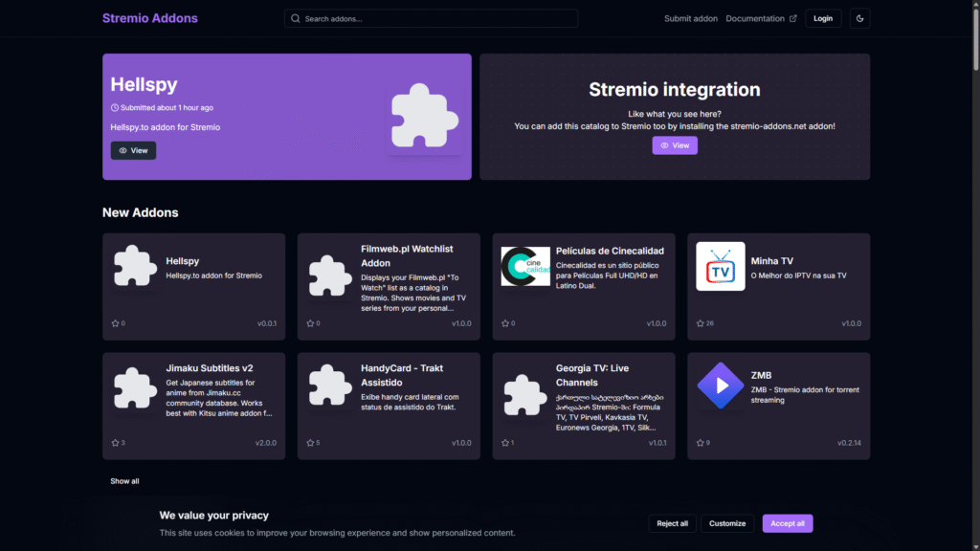Viewport: 980px width, 551px height.
Task: Click the Login button
Action: (x=822, y=19)
